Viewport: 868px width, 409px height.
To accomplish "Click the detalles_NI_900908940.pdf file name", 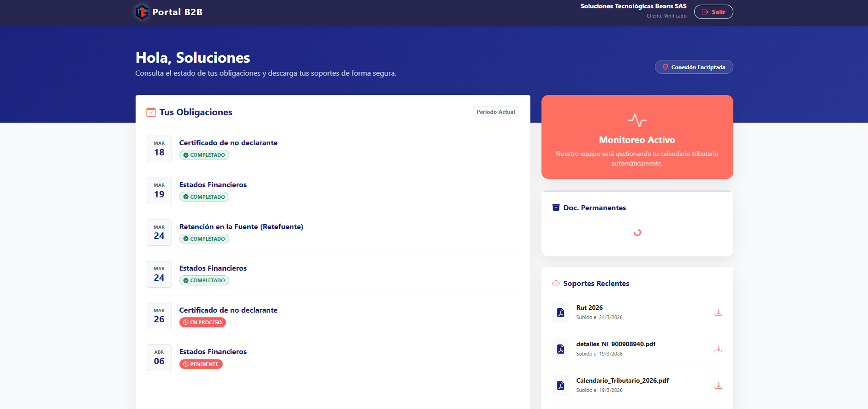I will pos(616,344).
